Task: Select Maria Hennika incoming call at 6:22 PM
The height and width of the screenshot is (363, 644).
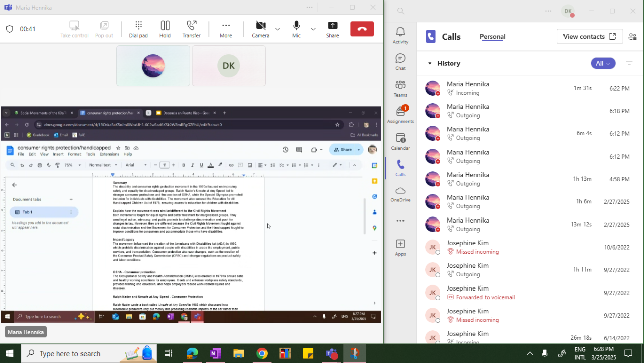Action: [x=530, y=88]
